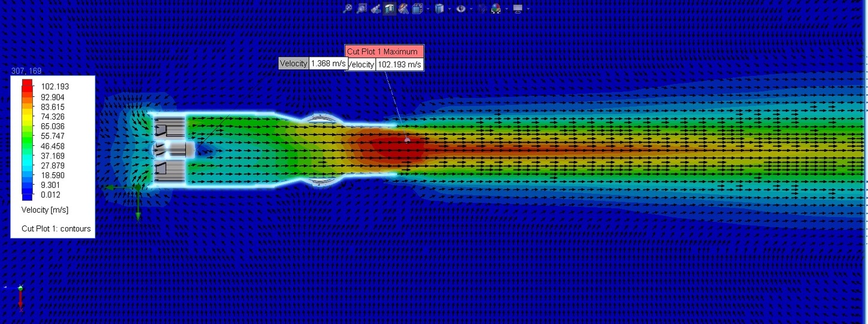Open the View Orientation cube icon
This screenshot has height=324, width=868.
click(417, 8)
